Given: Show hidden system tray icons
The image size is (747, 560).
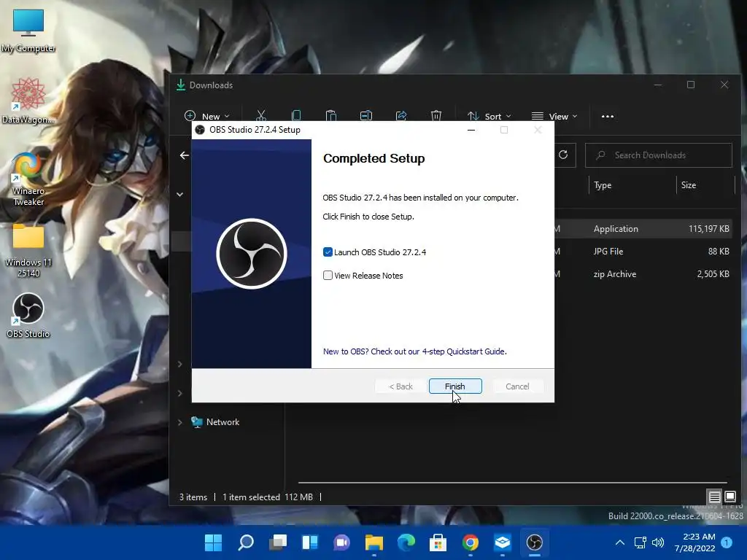Looking at the screenshot, I should (619, 542).
